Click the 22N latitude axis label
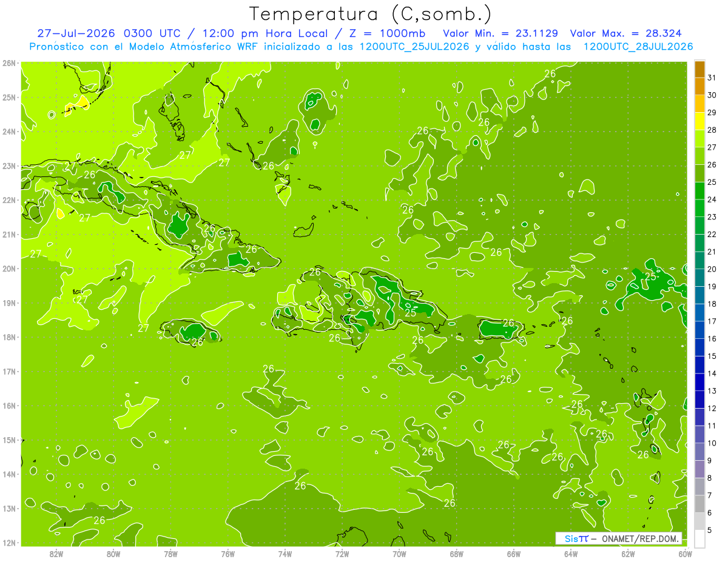 (x=9, y=200)
